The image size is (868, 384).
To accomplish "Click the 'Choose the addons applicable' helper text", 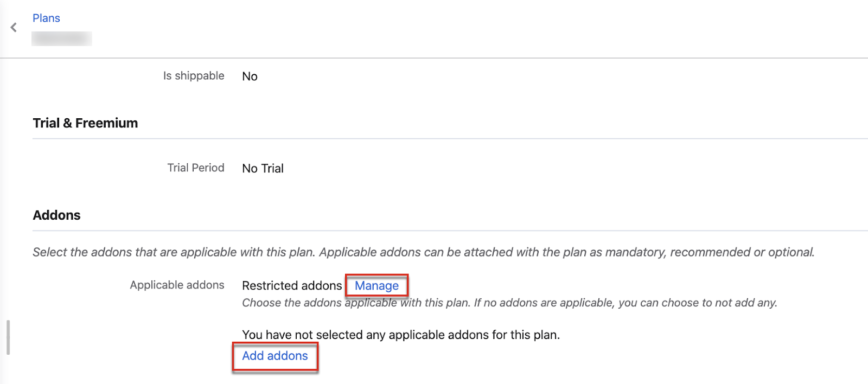I will [509, 303].
